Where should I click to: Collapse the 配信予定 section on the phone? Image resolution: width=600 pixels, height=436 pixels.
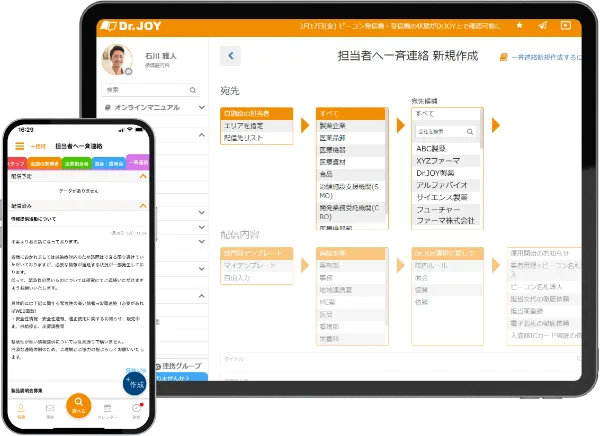143,176
